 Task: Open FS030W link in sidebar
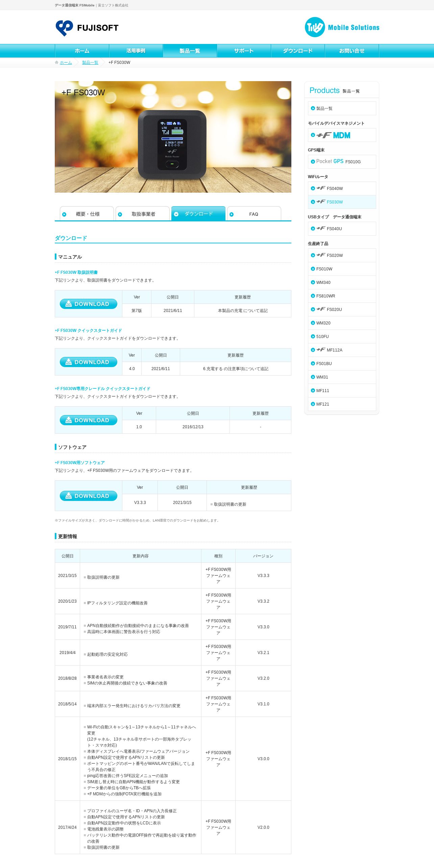(342, 202)
